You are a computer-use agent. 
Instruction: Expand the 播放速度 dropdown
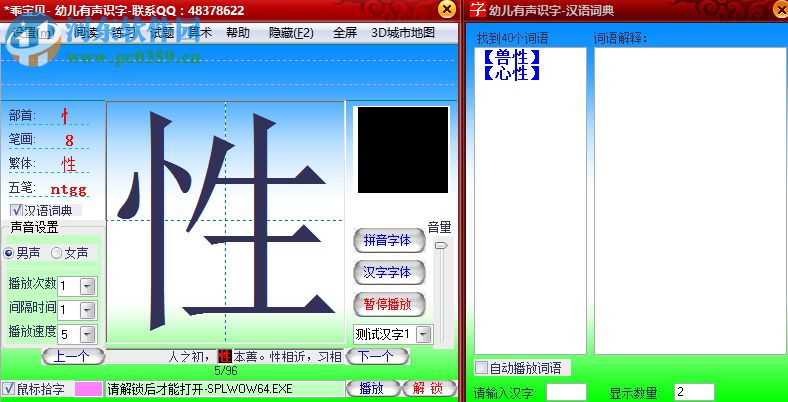coord(88,334)
